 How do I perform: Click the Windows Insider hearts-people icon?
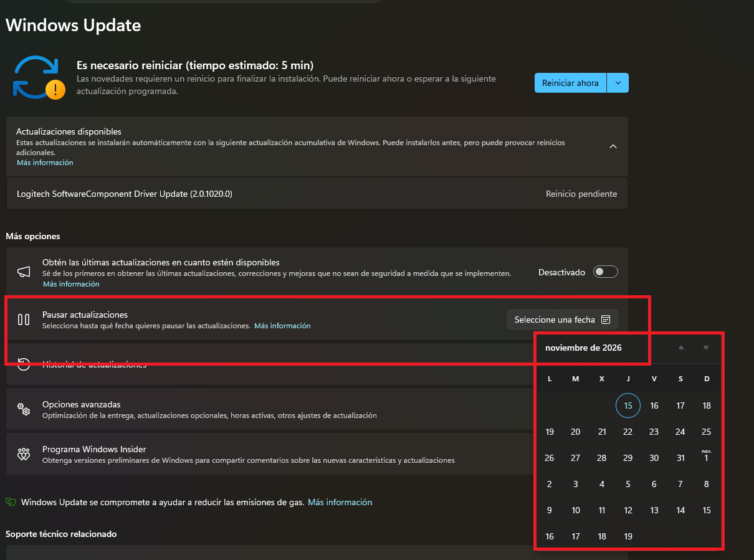coord(24,454)
